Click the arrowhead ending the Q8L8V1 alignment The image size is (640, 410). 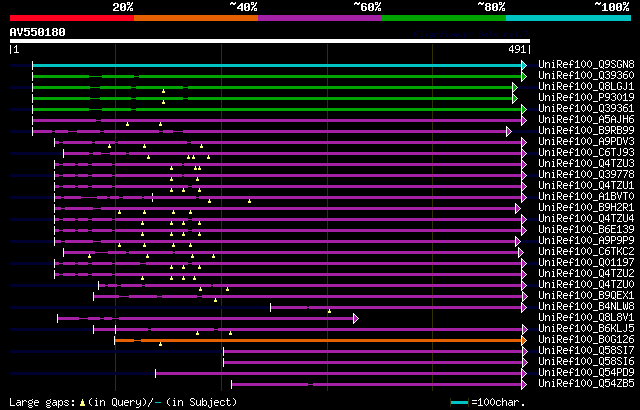(356, 318)
